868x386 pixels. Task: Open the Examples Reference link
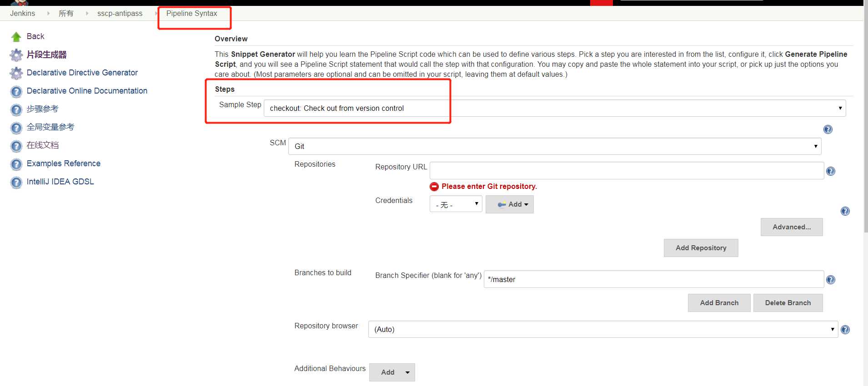click(64, 163)
